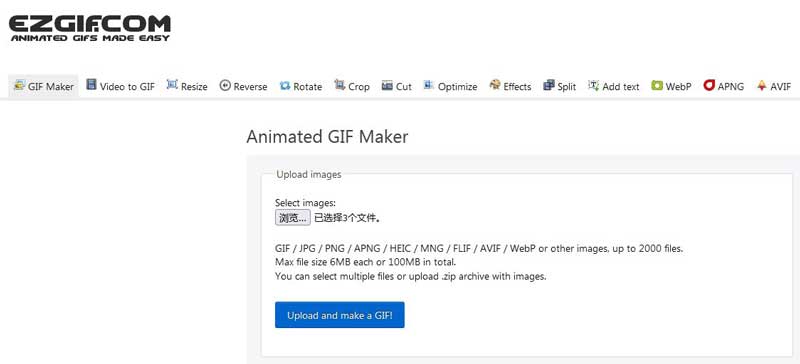Open the Video to GIF tab label
The width and height of the screenshot is (800, 364).
[127, 87]
